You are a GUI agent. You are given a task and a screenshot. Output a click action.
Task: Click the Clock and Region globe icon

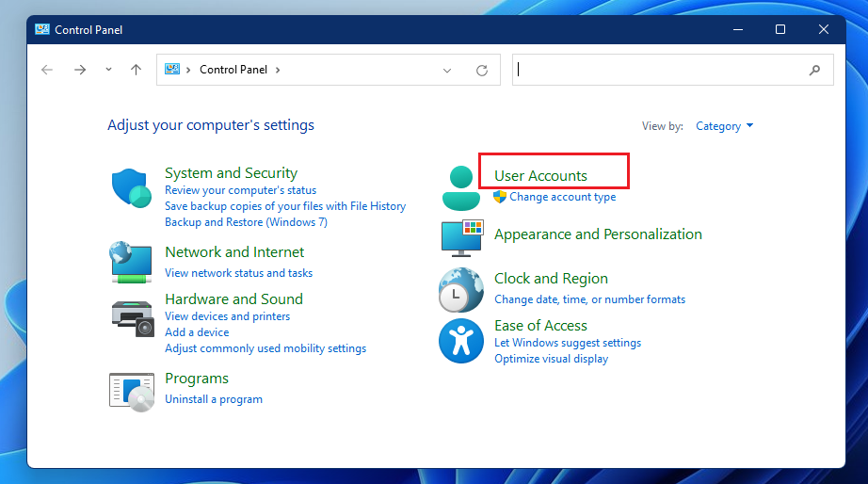[x=461, y=290]
